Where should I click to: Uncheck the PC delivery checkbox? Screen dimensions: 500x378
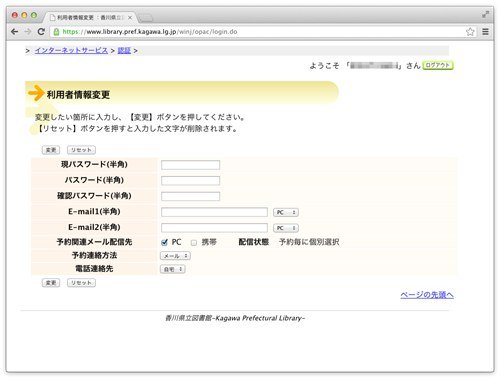[164, 242]
